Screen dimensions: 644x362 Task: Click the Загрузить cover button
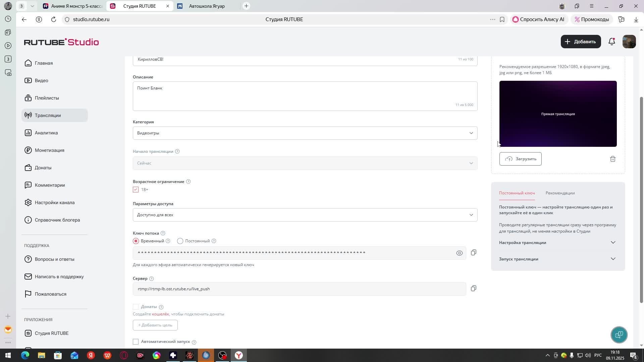[x=520, y=159]
